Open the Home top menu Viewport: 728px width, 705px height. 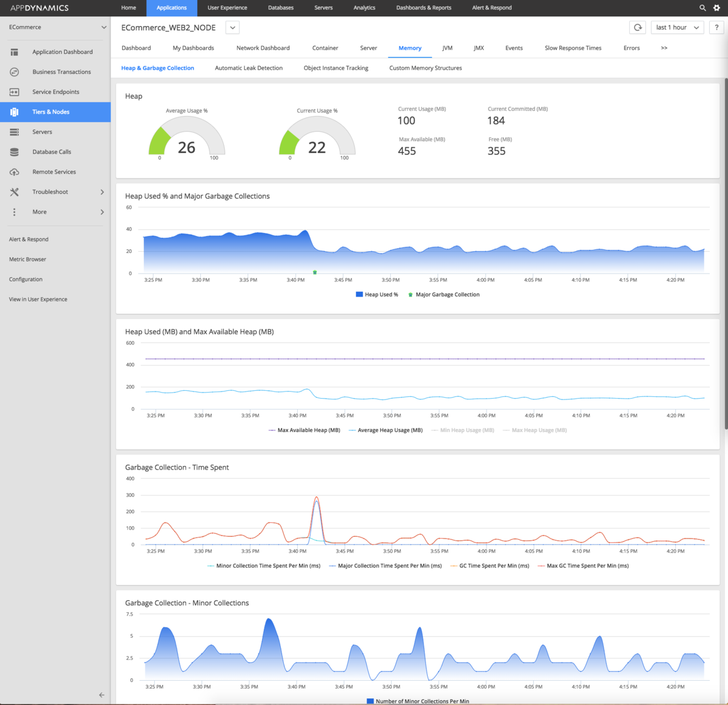coord(129,8)
